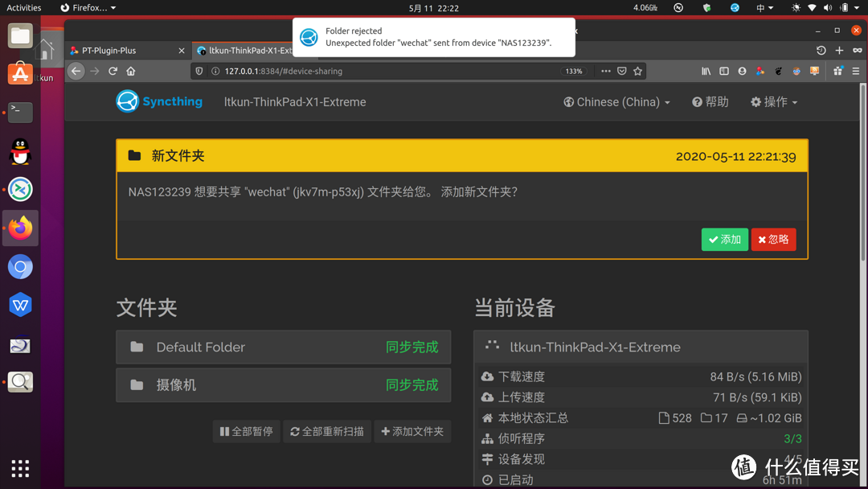Open Firefox history clock icon
The height and width of the screenshot is (489, 868).
[x=821, y=51]
